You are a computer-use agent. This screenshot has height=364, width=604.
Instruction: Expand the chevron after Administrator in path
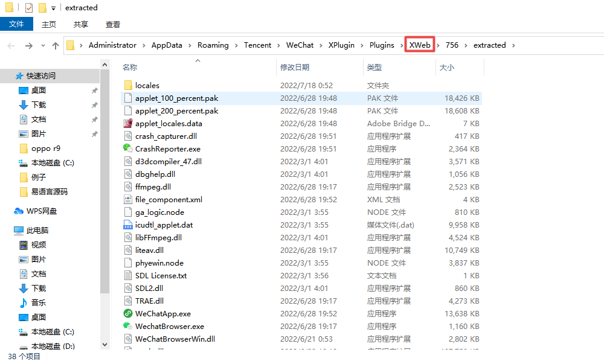tap(144, 45)
